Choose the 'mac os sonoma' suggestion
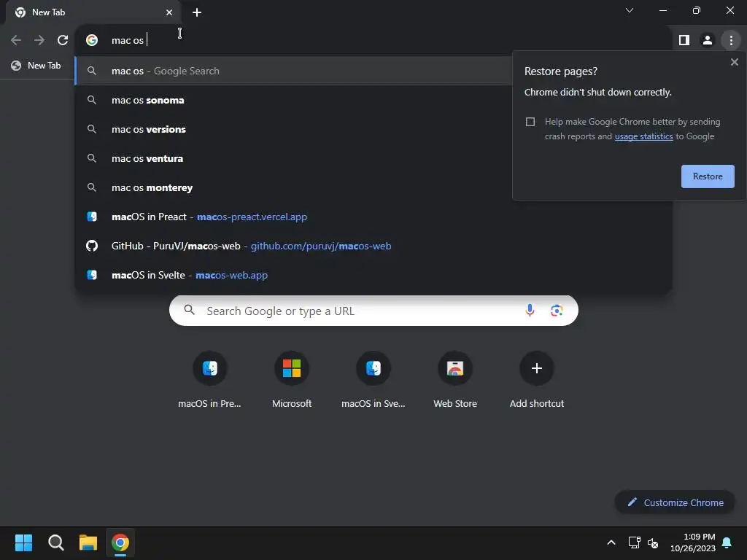This screenshot has width=747, height=560. (293, 100)
